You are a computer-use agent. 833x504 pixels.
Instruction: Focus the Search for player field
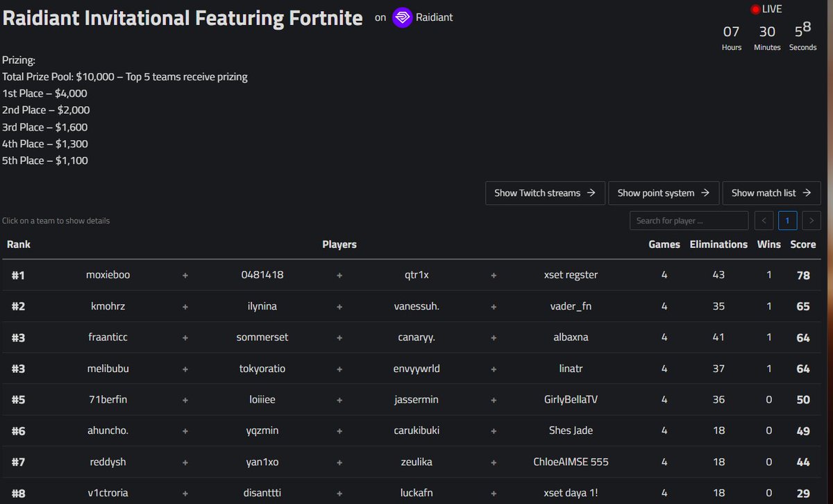[689, 221]
